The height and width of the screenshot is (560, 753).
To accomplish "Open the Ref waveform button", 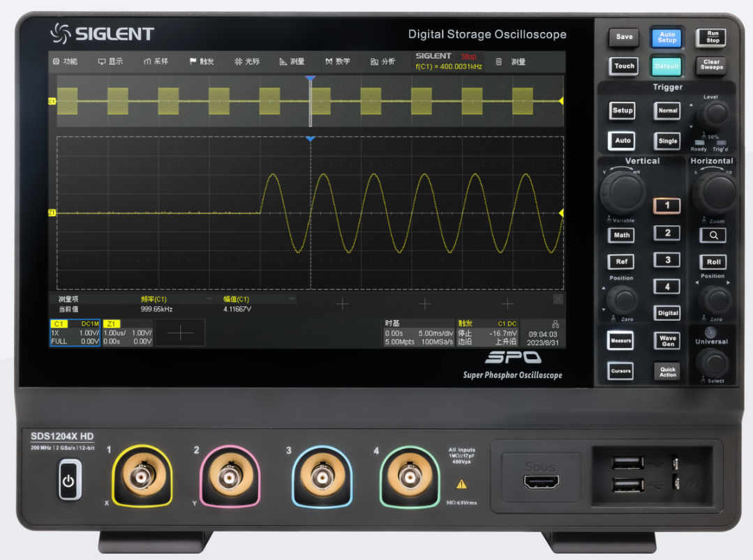I will click(621, 262).
